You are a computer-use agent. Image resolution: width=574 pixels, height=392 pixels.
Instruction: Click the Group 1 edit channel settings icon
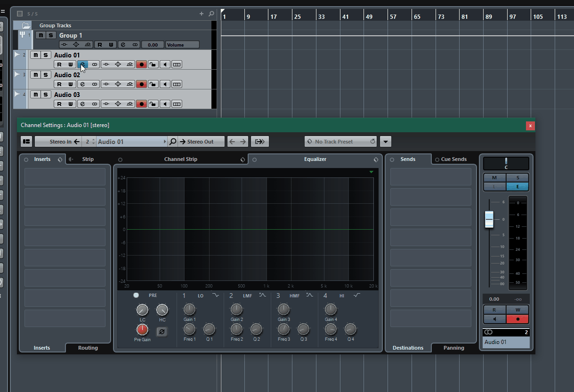tap(123, 45)
